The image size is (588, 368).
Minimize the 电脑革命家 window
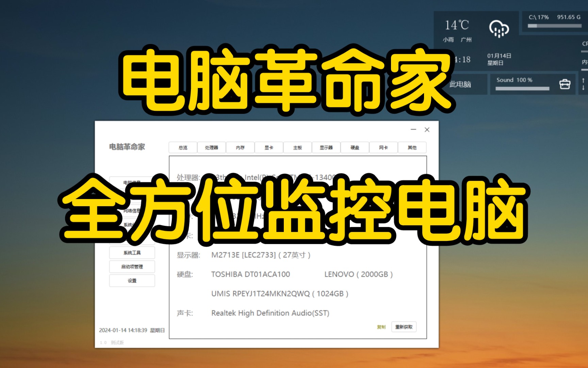[413, 129]
